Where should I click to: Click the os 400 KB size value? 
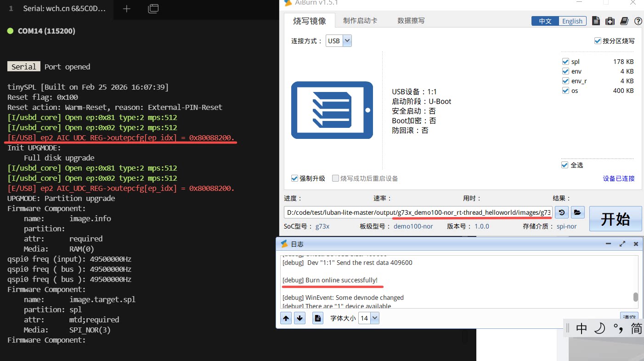point(623,91)
